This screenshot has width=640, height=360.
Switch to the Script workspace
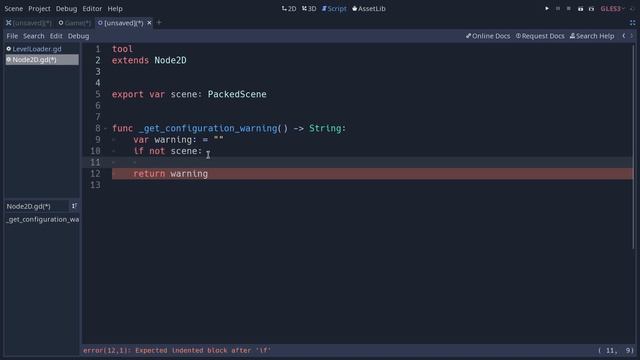334,9
